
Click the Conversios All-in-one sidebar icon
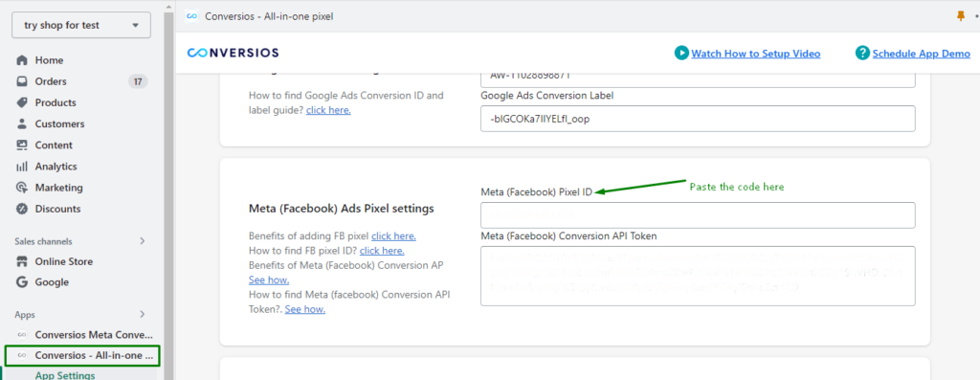22,356
